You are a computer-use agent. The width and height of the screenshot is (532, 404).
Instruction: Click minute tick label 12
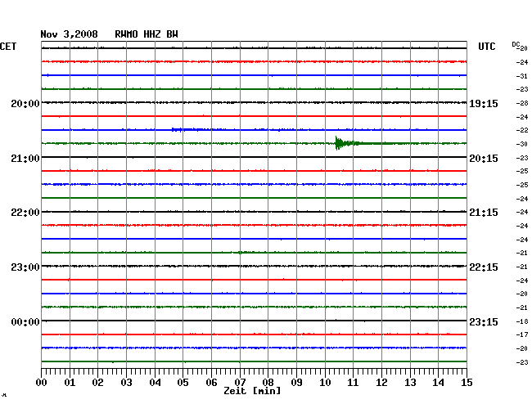tap(381, 382)
